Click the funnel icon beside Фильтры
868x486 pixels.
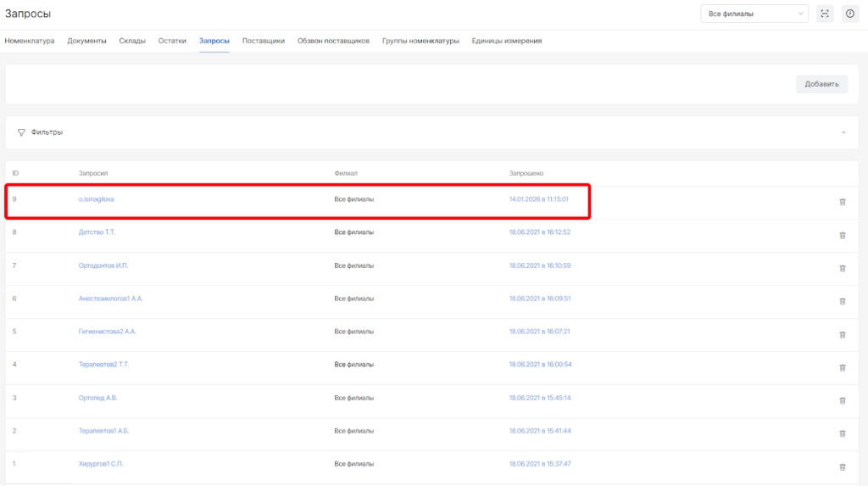pyautogui.click(x=21, y=132)
